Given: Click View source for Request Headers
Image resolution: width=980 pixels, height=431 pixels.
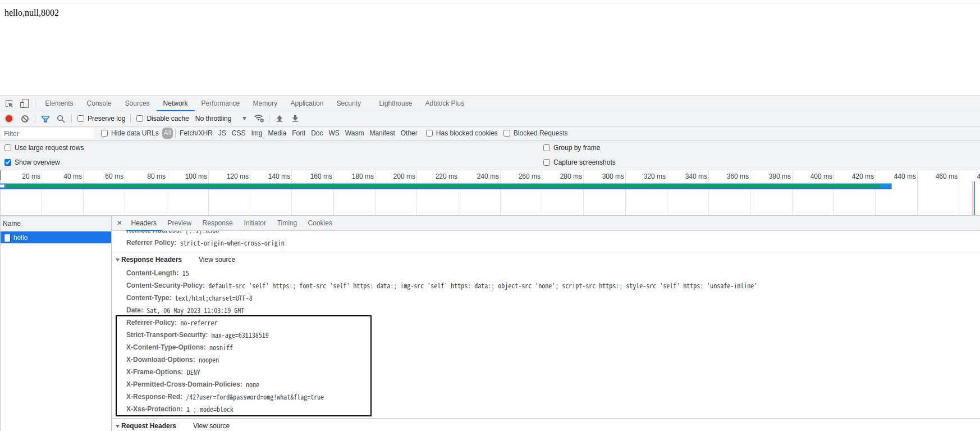Looking at the screenshot, I should 211,426.
